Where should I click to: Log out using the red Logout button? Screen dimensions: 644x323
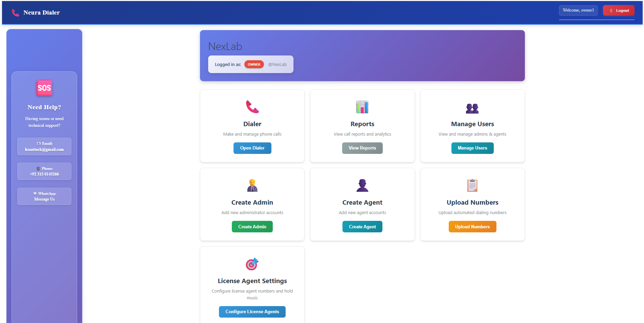point(618,10)
